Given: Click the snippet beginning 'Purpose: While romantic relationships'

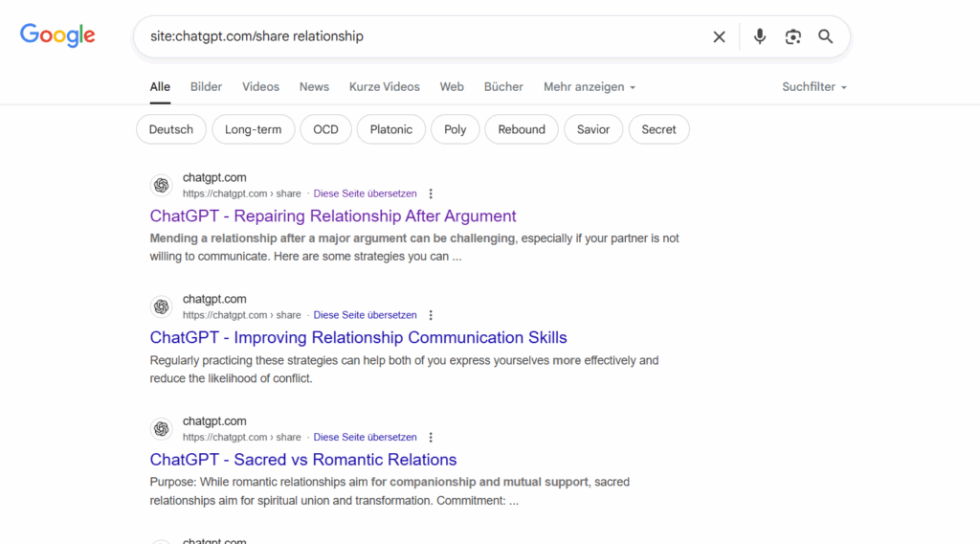Looking at the screenshot, I should (x=390, y=491).
